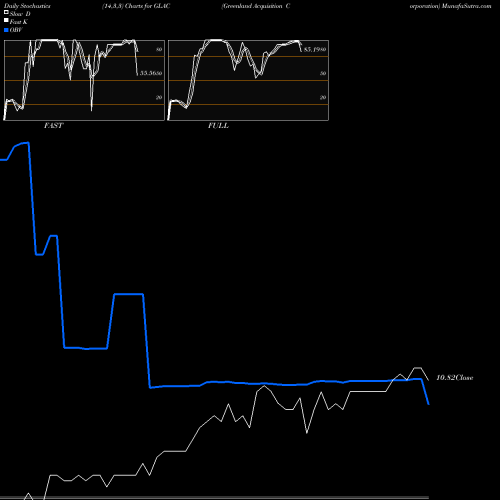This screenshot has width=500, height=500.
Task: Click the 20 axis label in FULL chart
Action: [323, 97]
